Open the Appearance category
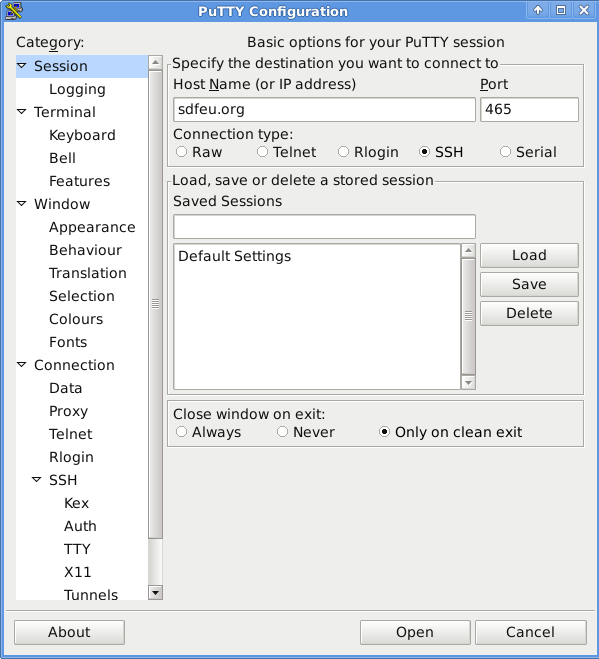Screen dimensions: 599x659 click(x=92, y=227)
